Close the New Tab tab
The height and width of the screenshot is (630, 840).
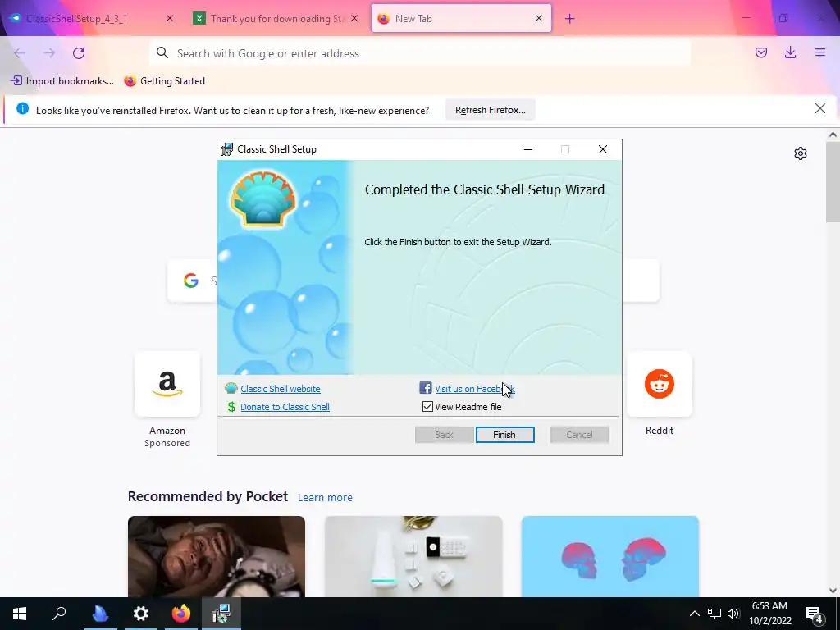tap(539, 18)
